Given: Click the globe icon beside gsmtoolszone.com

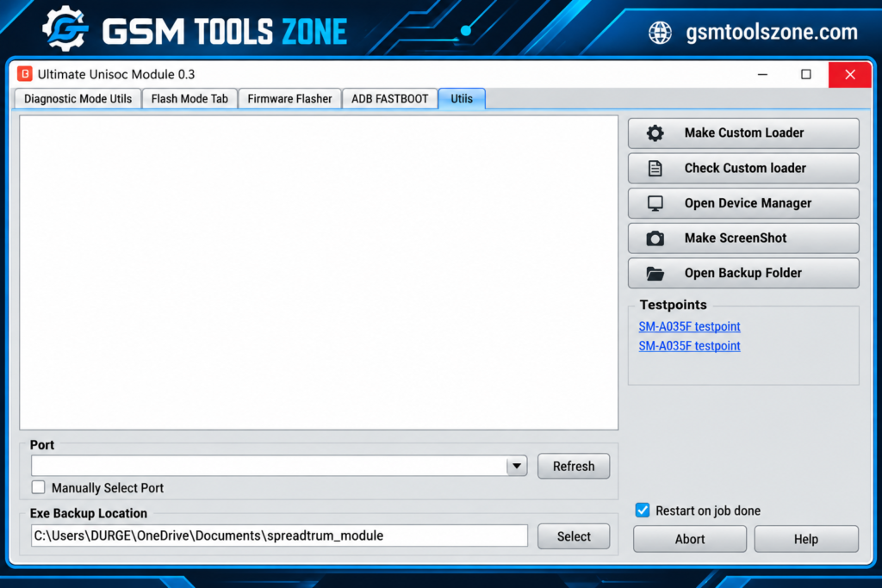Looking at the screenshot, I should click(x=660, y=33).
